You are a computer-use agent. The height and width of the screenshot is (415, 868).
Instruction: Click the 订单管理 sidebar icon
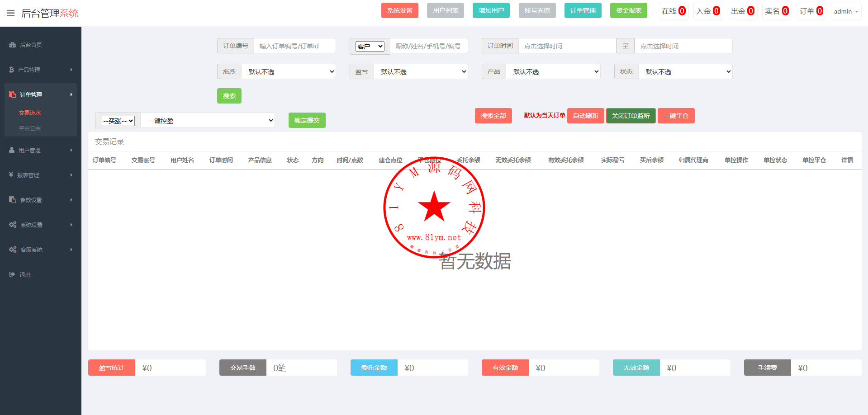pos(12,94)
